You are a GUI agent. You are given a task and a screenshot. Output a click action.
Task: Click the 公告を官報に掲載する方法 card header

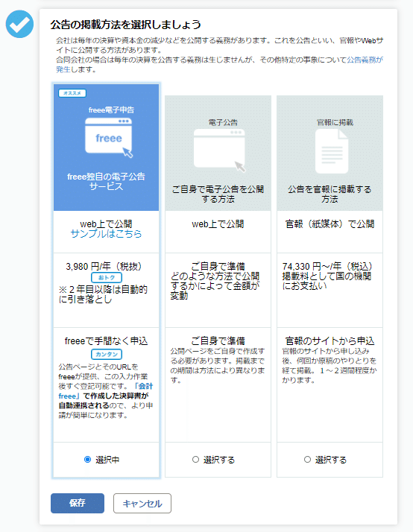coord(330,153)
